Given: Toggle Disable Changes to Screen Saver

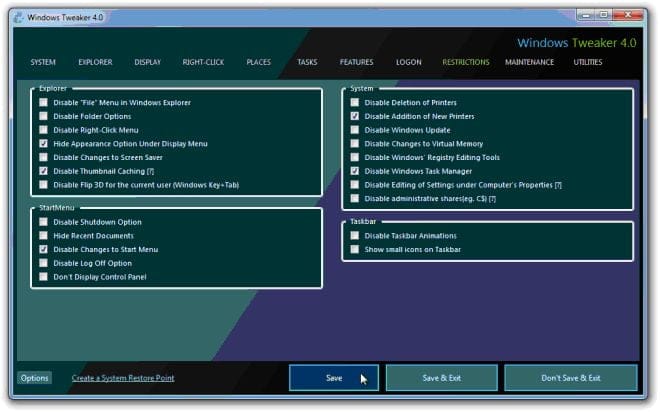Looking at the screenshot, I should pos(43,157).
